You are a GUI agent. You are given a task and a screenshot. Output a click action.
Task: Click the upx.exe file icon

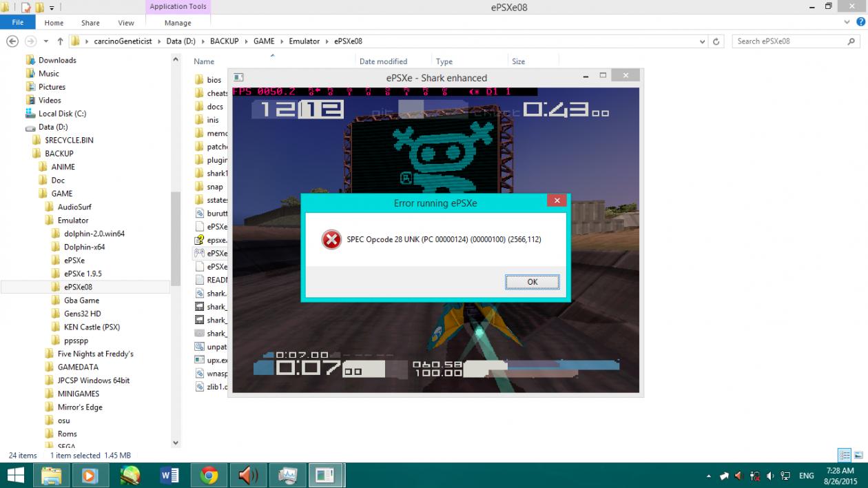pos(199,360)
